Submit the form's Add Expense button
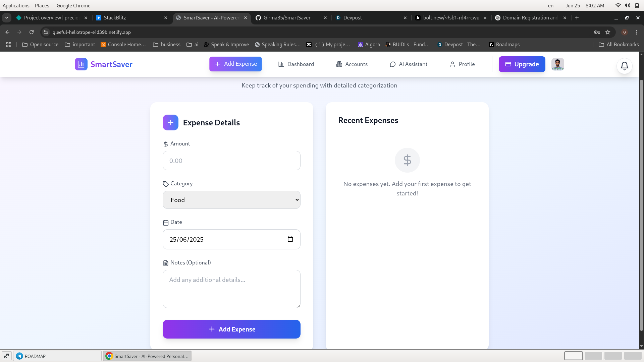 tap(231, 329)
